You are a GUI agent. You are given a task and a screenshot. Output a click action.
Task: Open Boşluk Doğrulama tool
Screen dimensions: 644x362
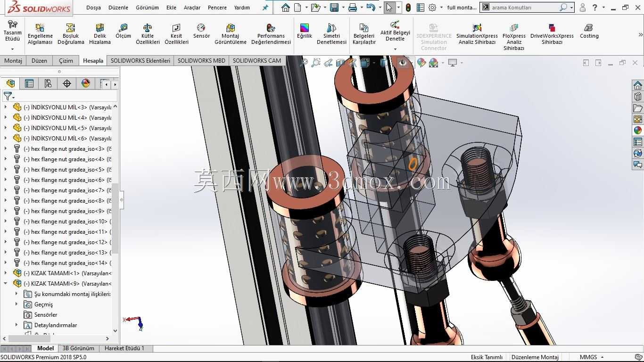[71, 34]
